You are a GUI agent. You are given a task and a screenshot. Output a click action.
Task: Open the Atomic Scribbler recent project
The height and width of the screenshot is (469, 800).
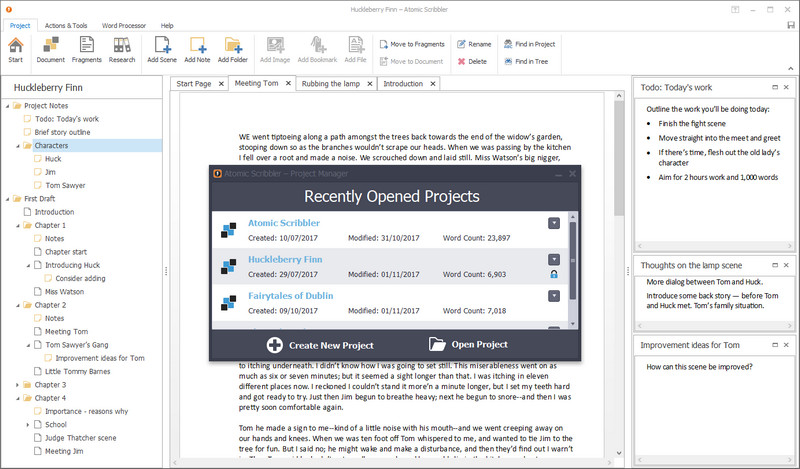click(284, 223)
